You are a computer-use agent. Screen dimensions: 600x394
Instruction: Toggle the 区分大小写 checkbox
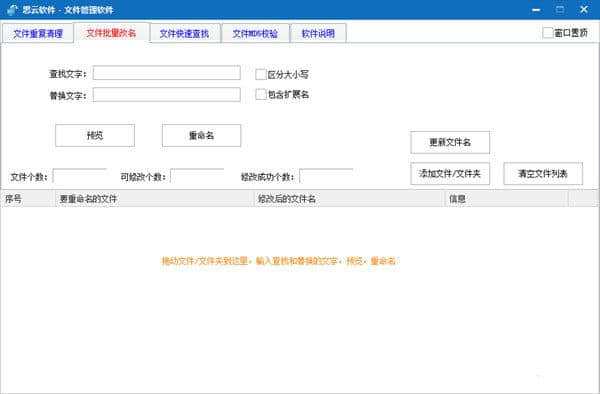pos(261,74)
